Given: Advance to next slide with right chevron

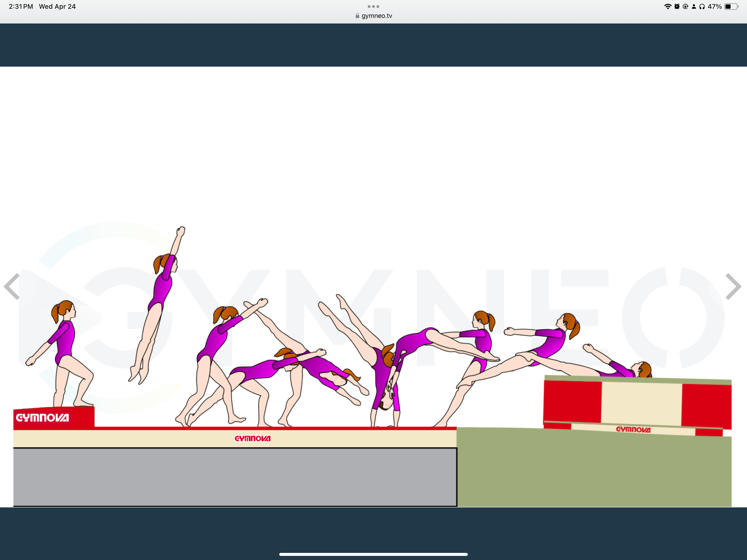Looking at the screenshot, I should tap(733, 286).
